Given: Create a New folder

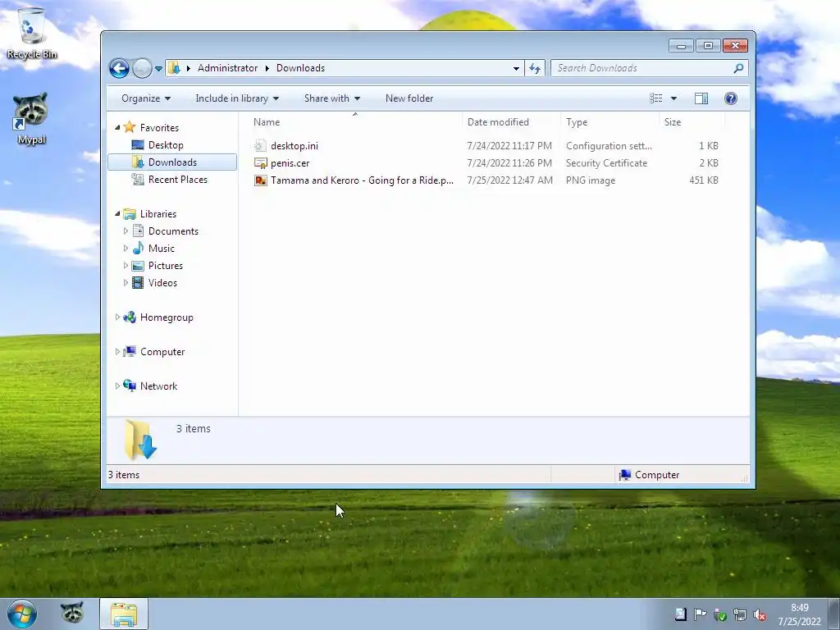Looking at the screenshot, I should [x=409, y=98].
